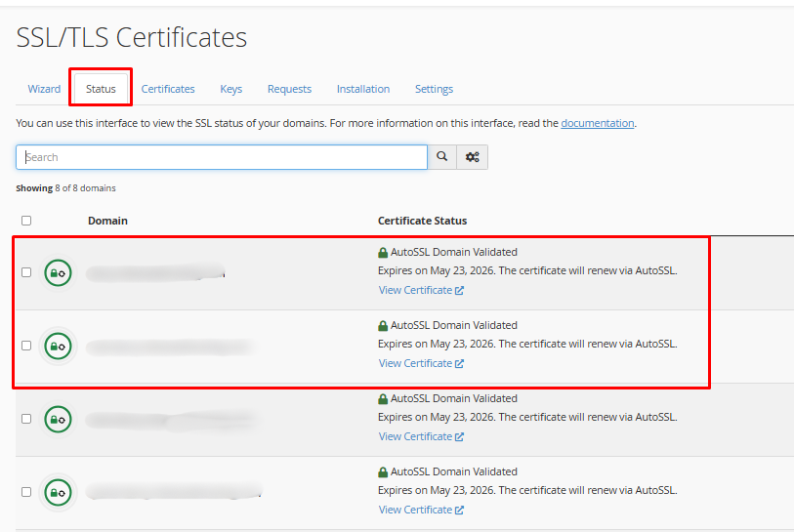Open the Keys tab
The height and width of the screenshot is (532, 794).
coord(231,89)
